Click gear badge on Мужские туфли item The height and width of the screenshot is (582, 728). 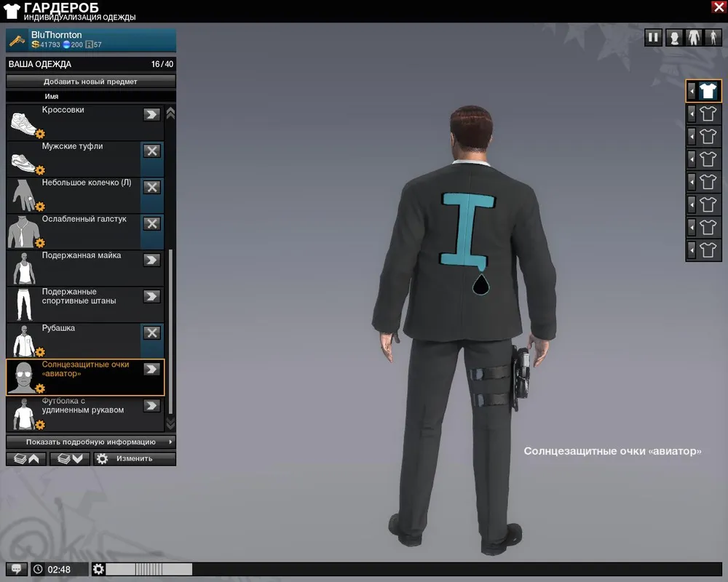[x=40, y=170]
